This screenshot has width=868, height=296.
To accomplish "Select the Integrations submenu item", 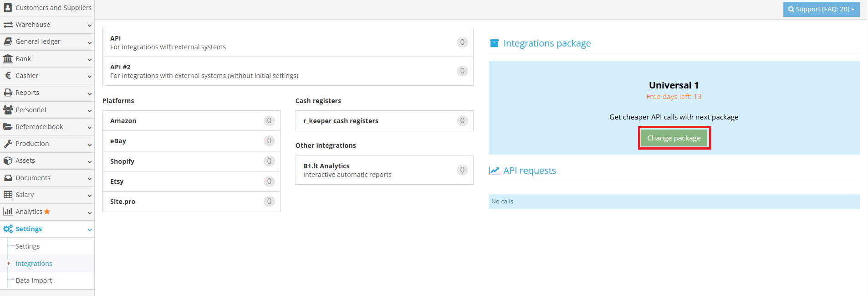I will click(x=34, y=264).
